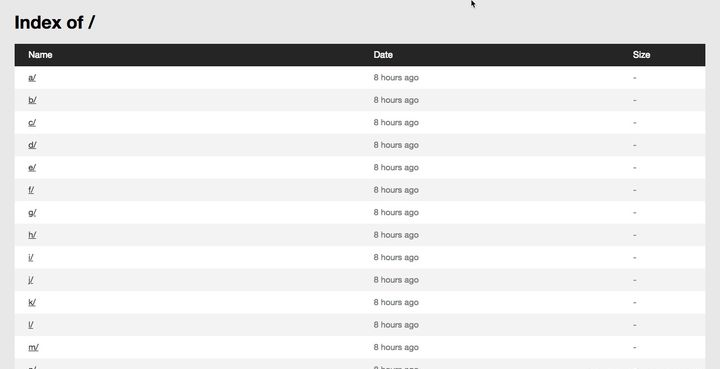Open the e/ directory link
Image resolution: width=720 pixels, height=369 pixels.
[32, 168]
